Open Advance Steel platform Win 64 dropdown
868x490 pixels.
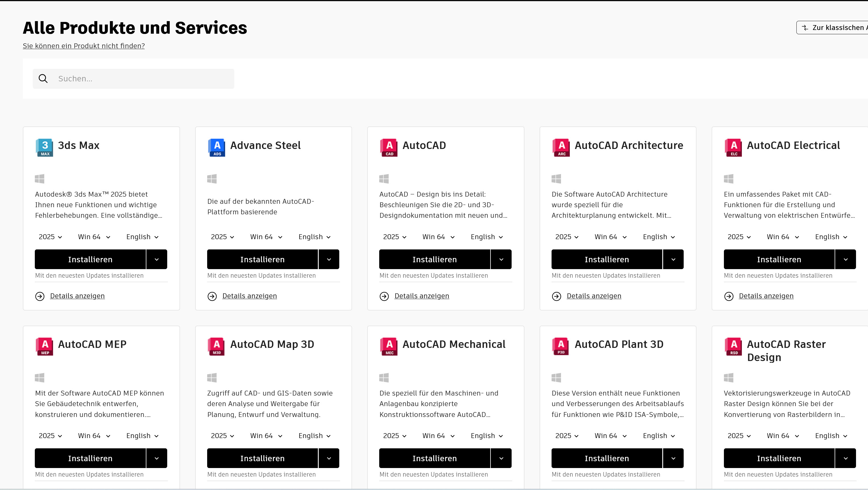pyautogui.click(x=266, y=237)
